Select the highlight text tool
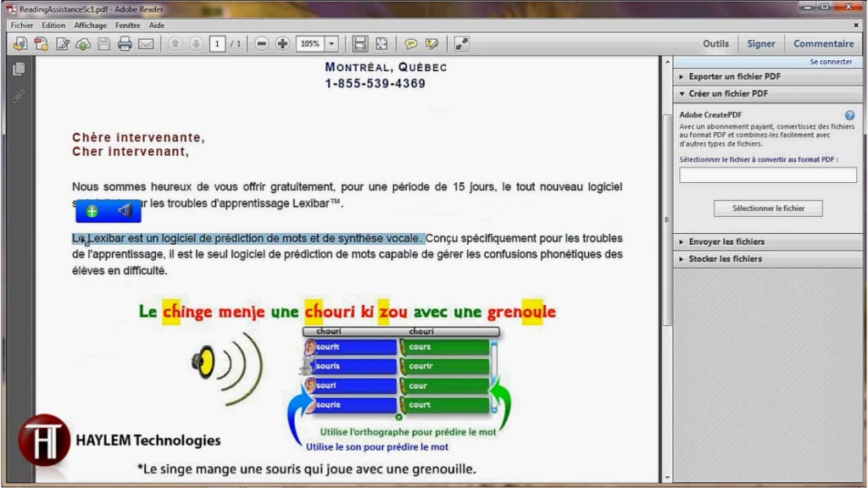The image size is (868, 488). pyautogui.click(x=432, y=44)
